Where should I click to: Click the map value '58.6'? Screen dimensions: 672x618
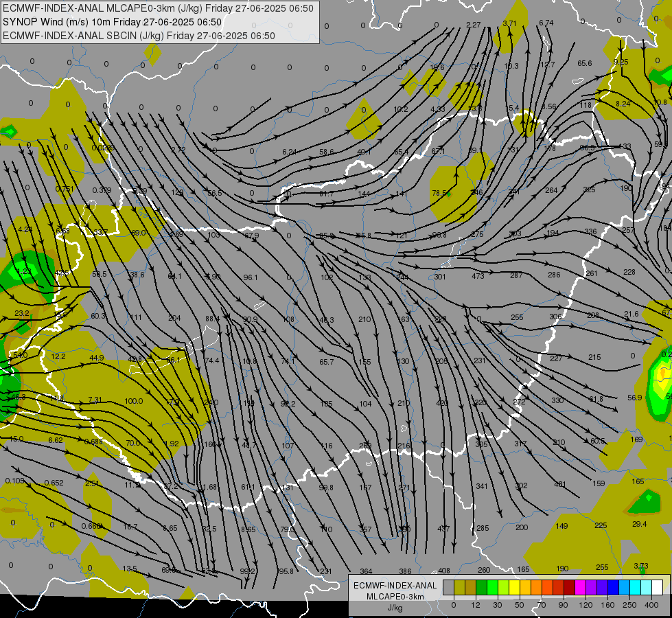pos(327,152)
